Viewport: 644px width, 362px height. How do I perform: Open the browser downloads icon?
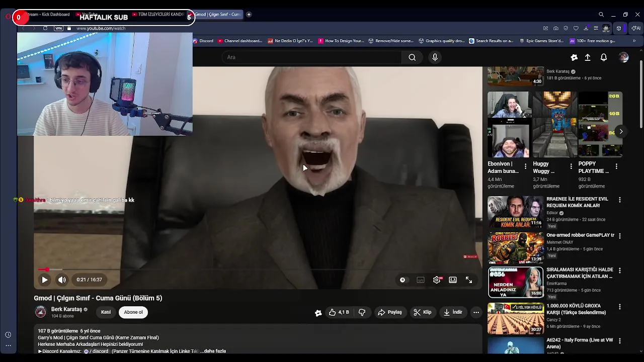pyautogui.click(x=586, y=28)
